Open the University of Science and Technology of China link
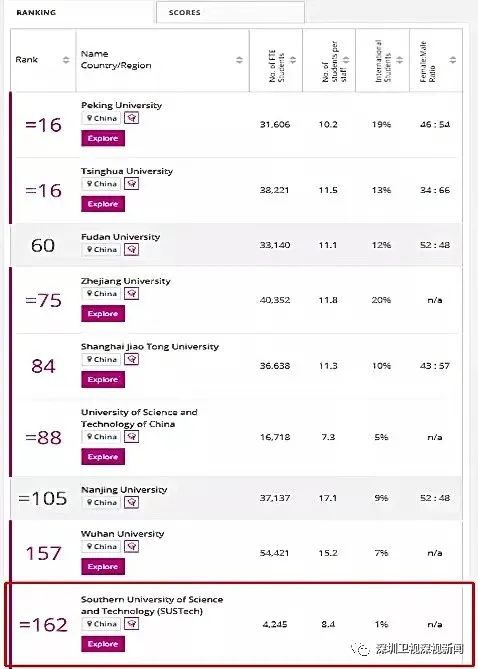Viewport: 478px width, 669px height. tap(139, 418)
